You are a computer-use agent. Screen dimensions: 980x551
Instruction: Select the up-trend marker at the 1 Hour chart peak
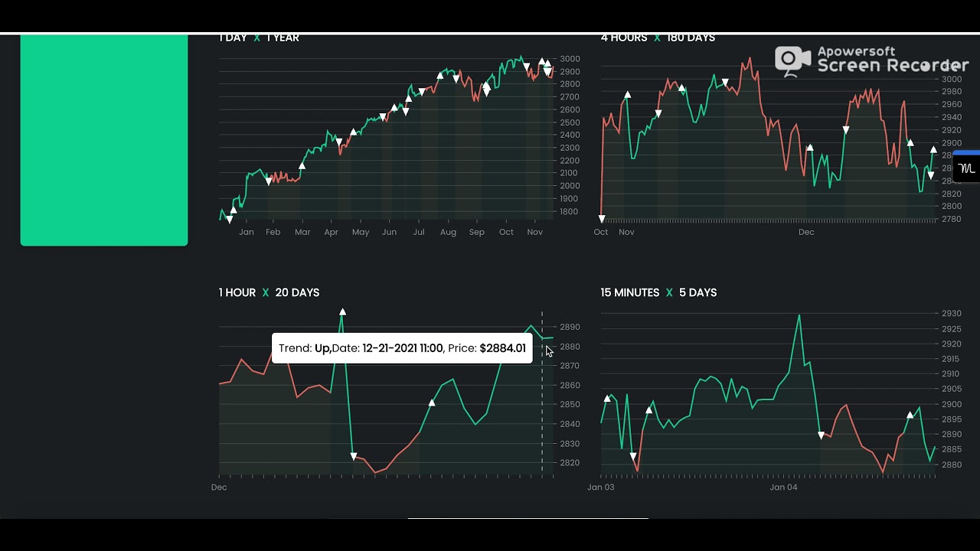(x=342, y=312)
